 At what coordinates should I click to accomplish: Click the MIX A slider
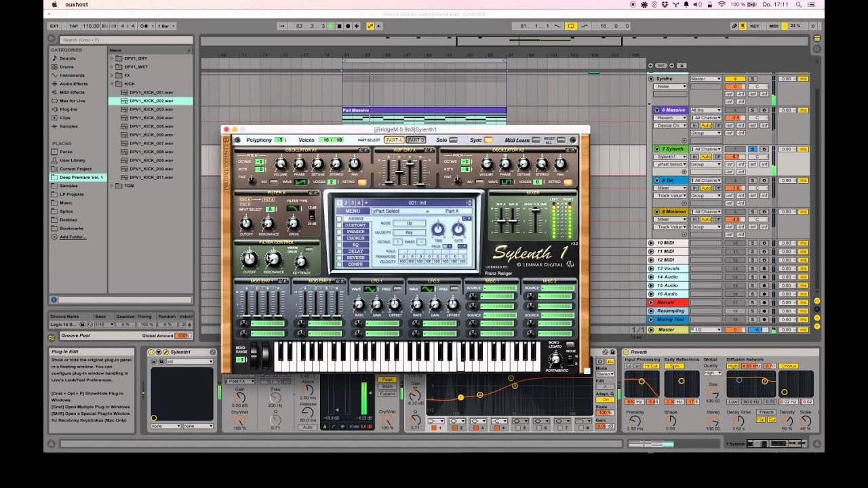tap(502, 220)
